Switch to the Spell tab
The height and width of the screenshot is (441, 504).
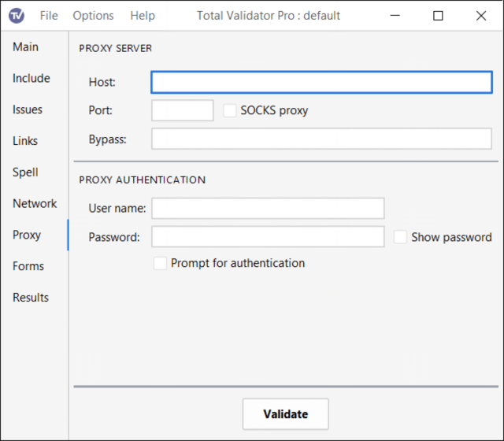point(25,172)
